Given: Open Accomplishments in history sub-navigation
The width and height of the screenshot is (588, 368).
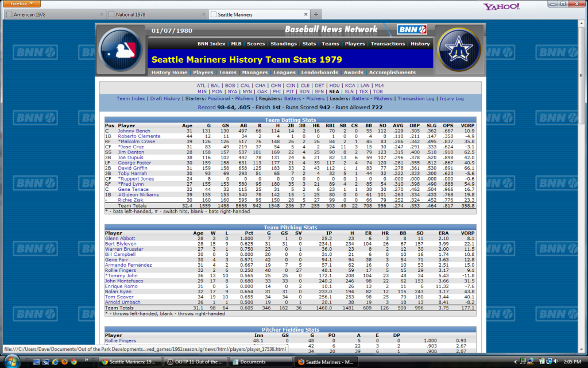Looking at the screenshot, I should coord(392,72).
